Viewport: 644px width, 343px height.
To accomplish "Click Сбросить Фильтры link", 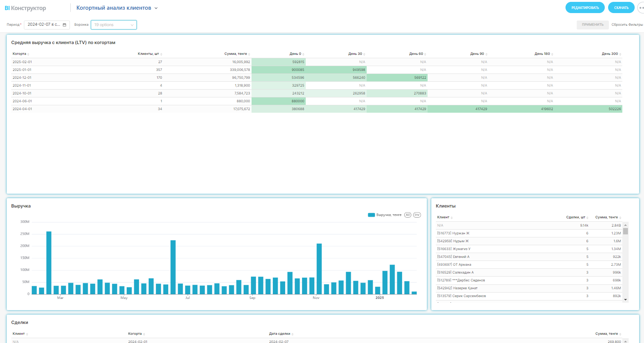I will [x=627, y=25].
